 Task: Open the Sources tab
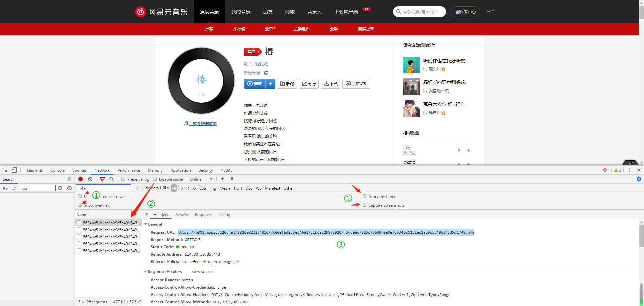[x=79, y=170]
